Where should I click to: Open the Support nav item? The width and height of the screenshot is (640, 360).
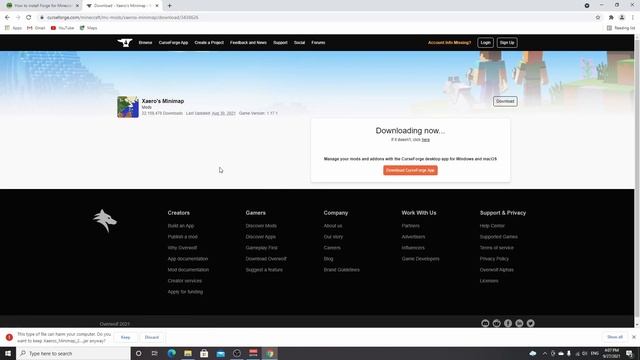(280, 42)
